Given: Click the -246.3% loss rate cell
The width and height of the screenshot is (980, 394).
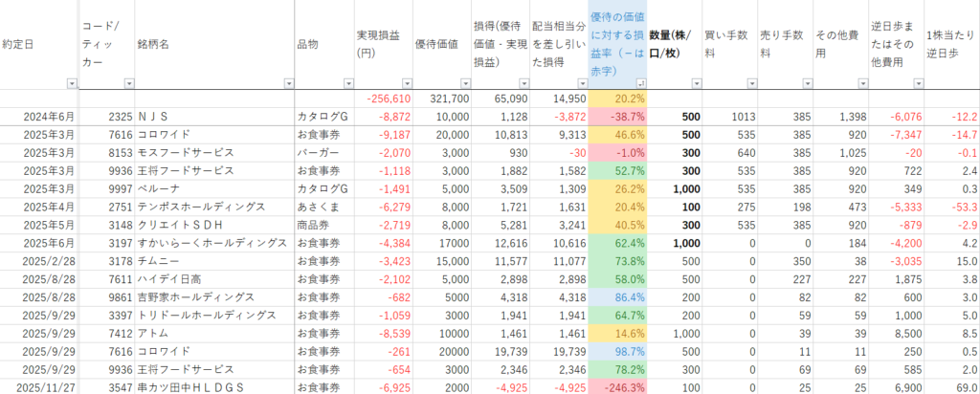Looking at the screenshot, I should pos(617,387).
